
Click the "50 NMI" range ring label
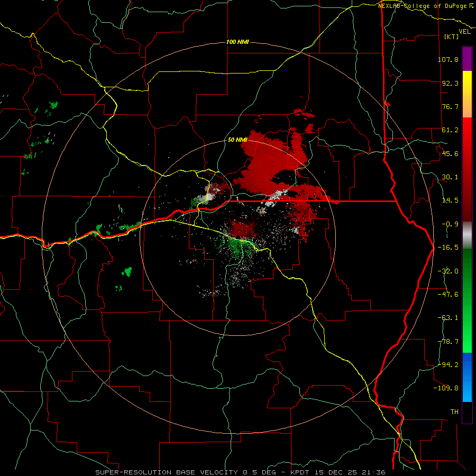pyautogui.click(x=237, y=140)
